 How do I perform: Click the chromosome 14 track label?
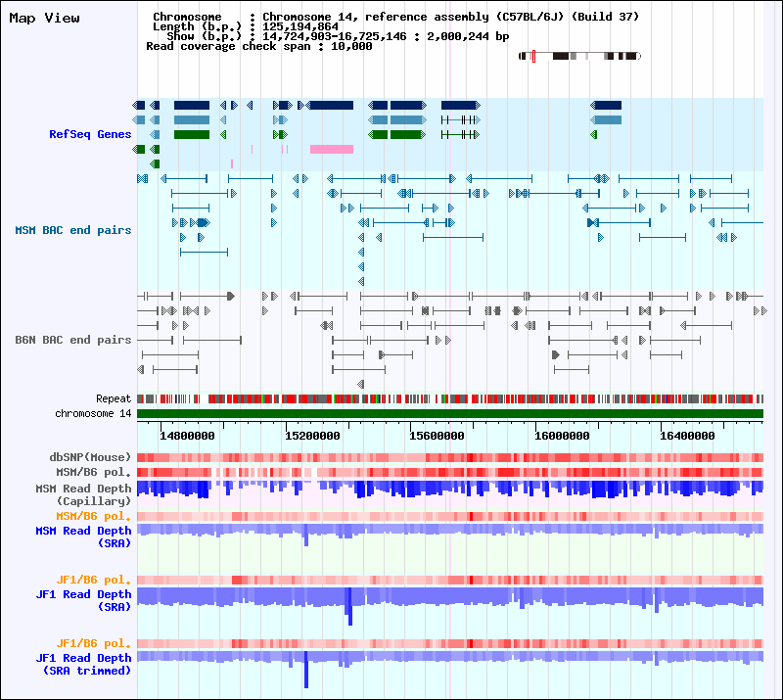(x=93, y=414)
